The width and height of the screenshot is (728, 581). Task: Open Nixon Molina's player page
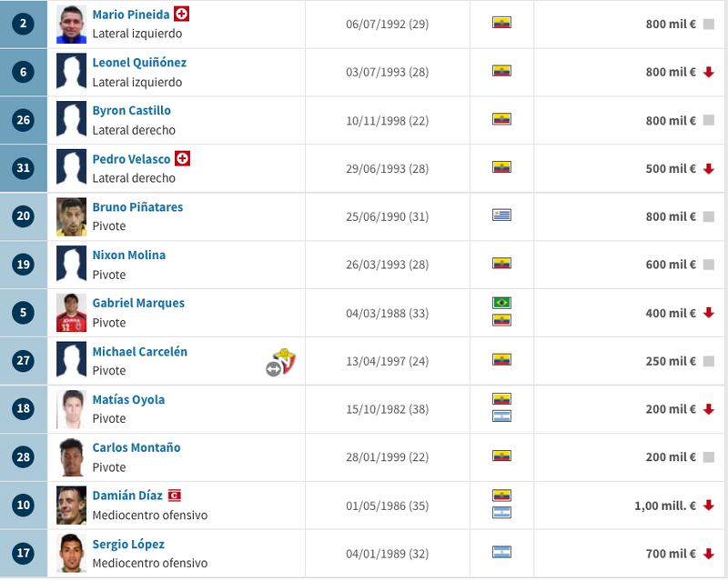pyautogui.click(x=129, y=255)
